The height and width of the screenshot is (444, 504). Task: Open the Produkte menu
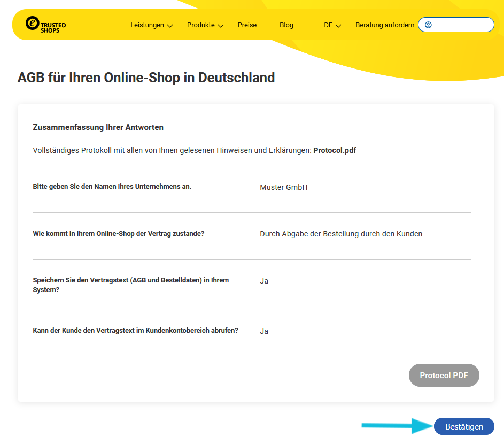click(x=201, y=25)
